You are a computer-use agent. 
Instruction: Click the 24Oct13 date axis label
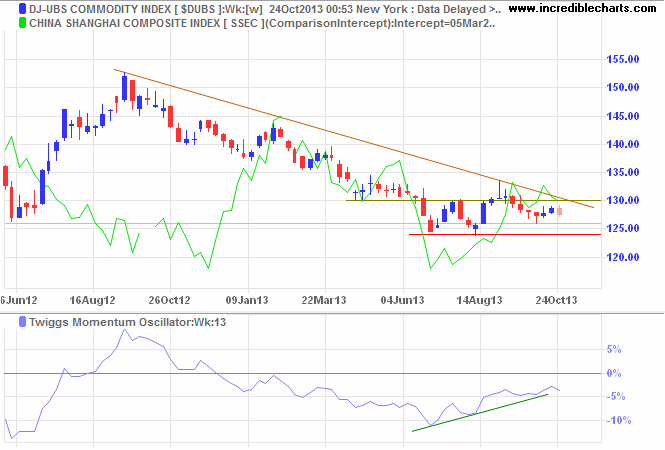click(556, 300)
